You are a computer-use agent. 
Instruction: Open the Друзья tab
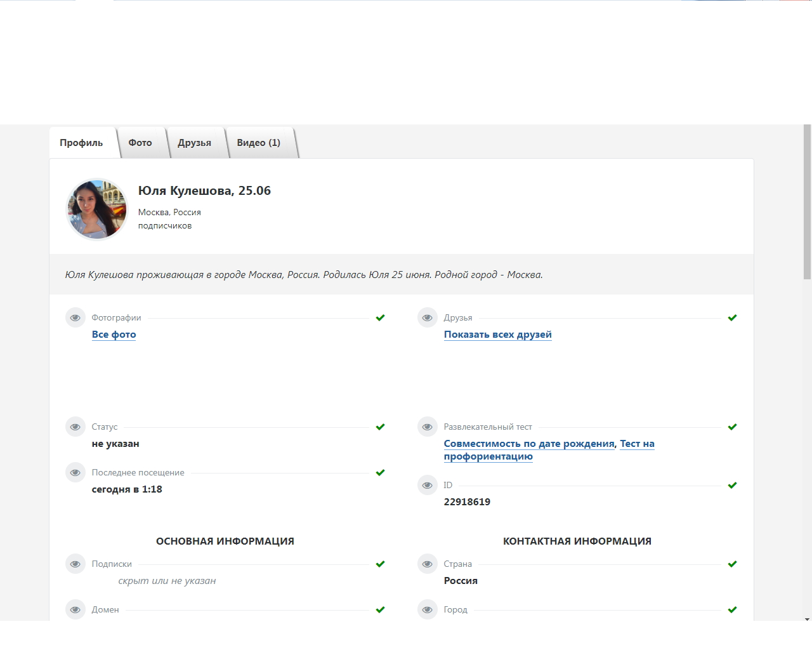coord(194,143)
